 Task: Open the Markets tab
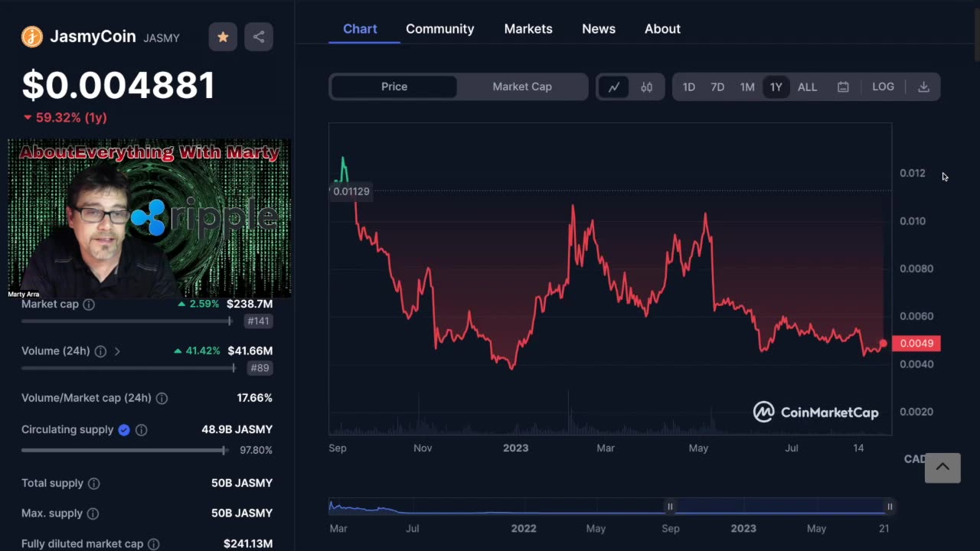tap(528, 29)
